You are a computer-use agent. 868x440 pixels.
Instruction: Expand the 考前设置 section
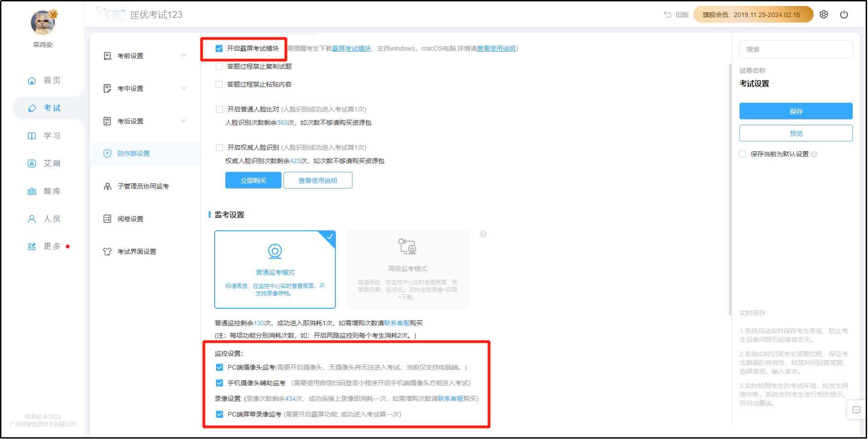[131, 55]
